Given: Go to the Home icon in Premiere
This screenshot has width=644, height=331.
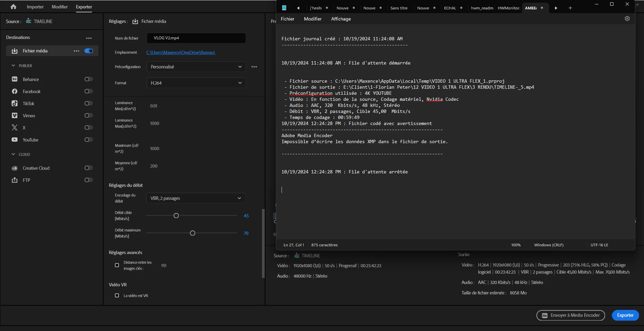Looking at the screenshot, I should pyautogui.click(x=13, y=7).
